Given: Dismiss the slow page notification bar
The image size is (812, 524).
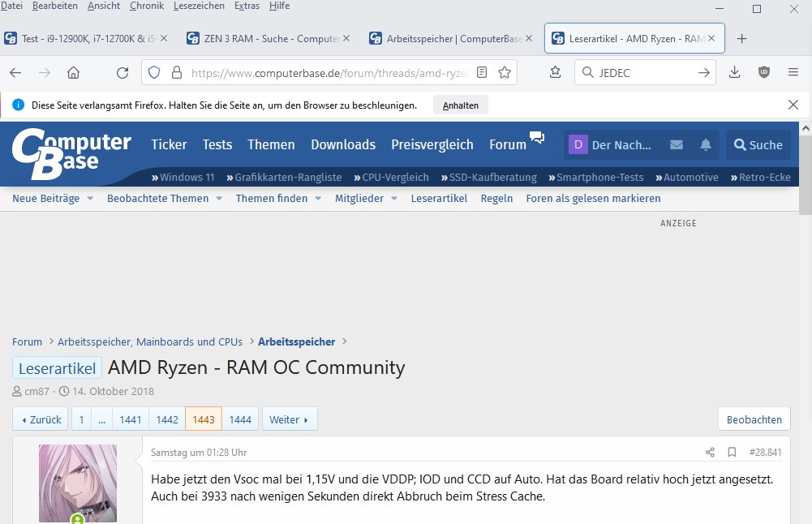Looking at the screenshot, I should pos(793,105).
